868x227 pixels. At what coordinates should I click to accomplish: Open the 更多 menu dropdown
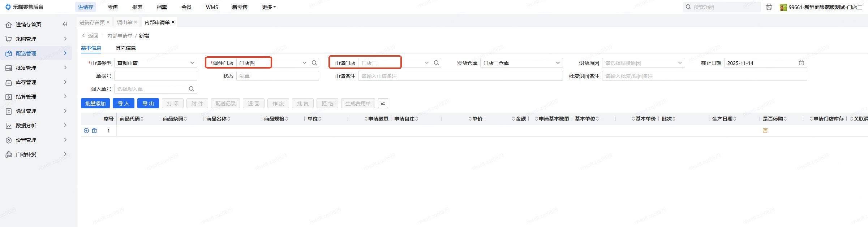(269, 7)
